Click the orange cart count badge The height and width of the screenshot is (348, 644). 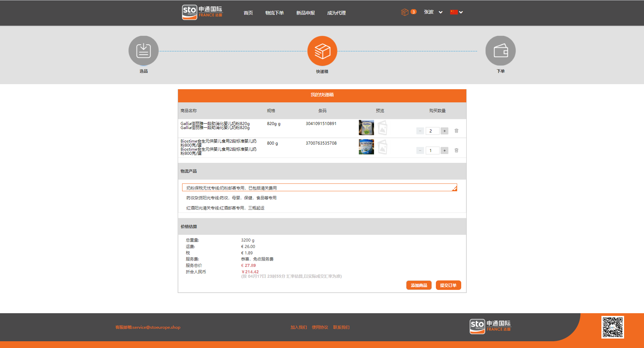coord(413,12)
